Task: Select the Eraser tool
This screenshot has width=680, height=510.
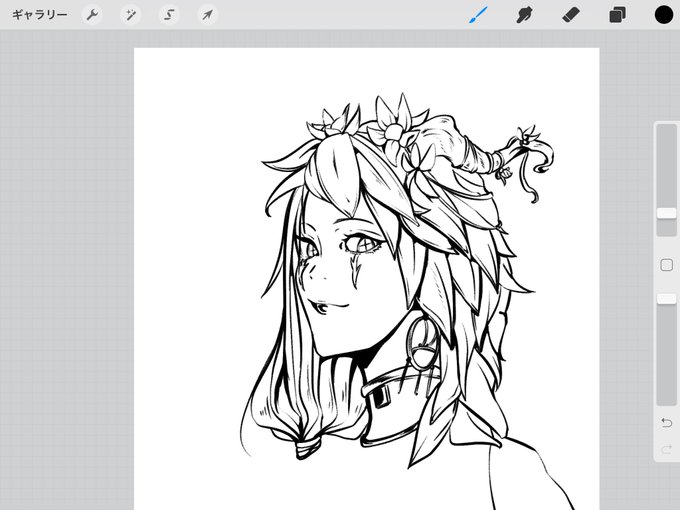Action: coord(571,15)
